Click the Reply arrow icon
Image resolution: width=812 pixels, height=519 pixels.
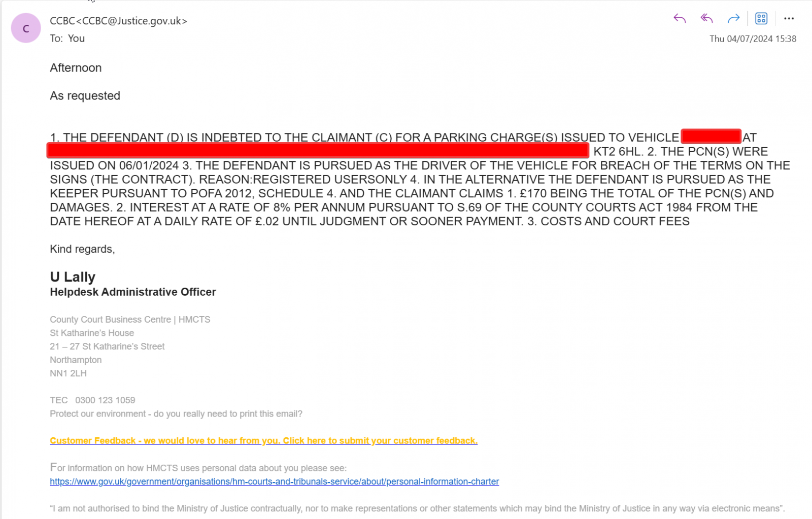(680, 19)
